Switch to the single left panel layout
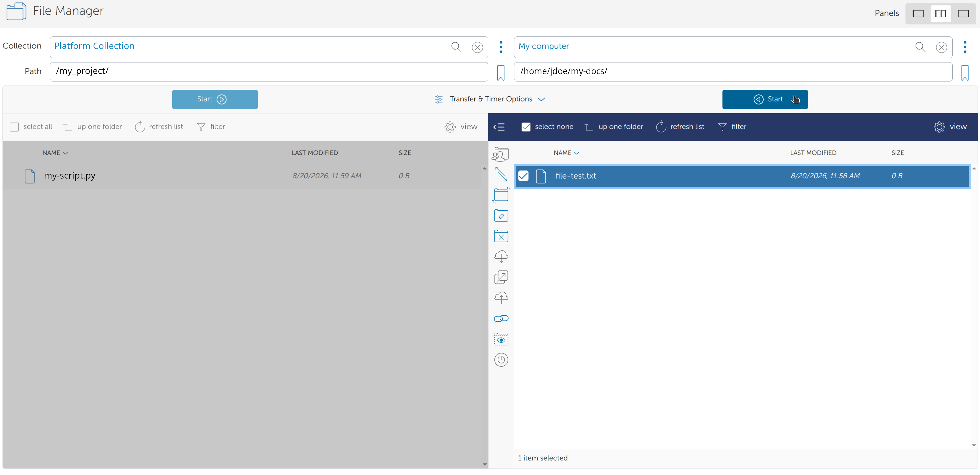Screen dimensions: 980x475 pyautogui.click(x=918, y=14)
